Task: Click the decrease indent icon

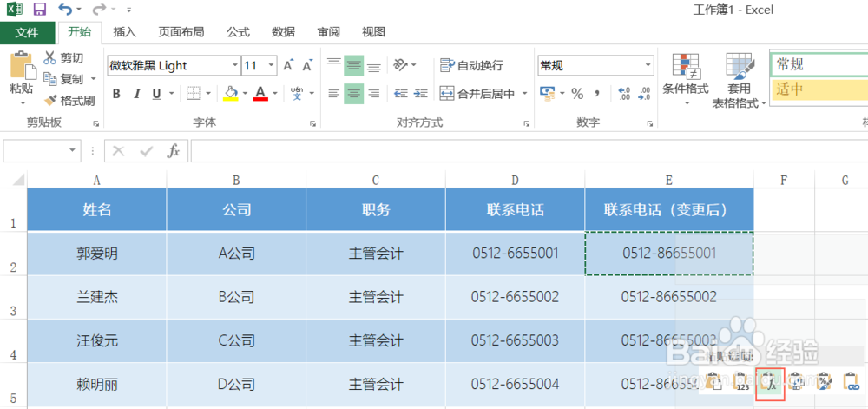Action: (x=401, y=93)
